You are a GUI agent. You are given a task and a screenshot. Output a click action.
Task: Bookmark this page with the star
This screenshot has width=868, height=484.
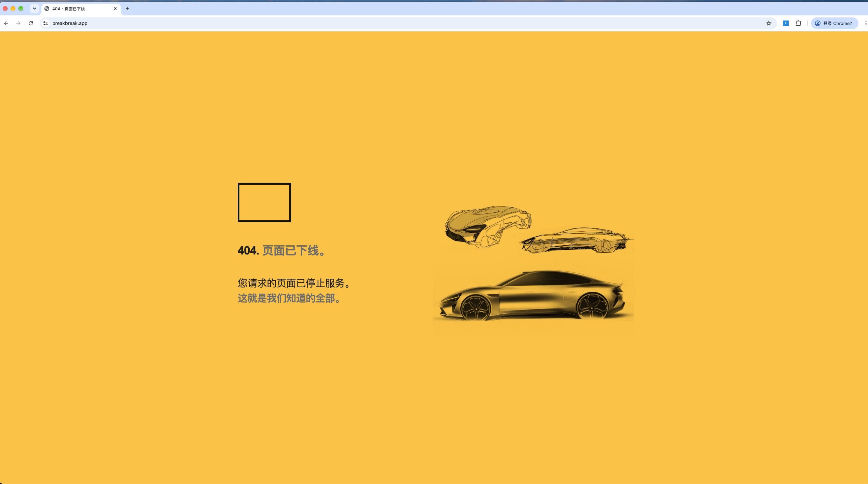click(769, 23)
